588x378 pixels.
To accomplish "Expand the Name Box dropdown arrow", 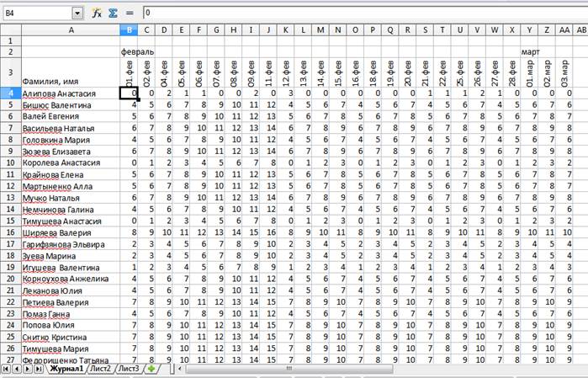I will tap(78, 13).
